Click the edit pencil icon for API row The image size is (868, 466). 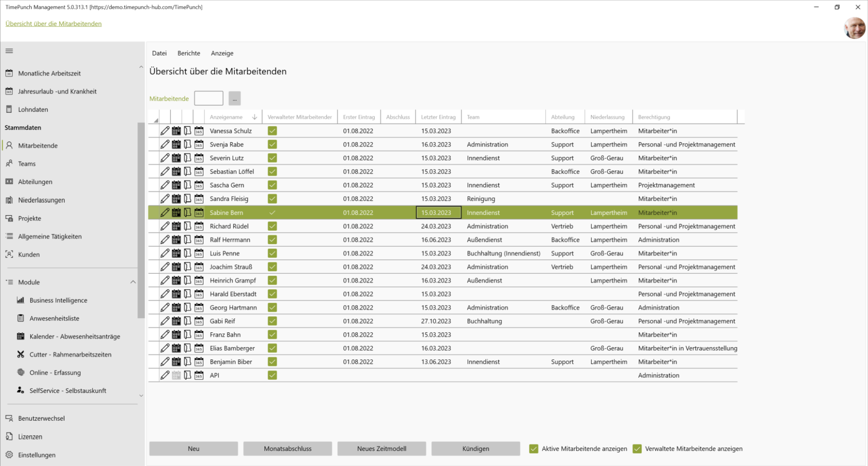point(165,375)
